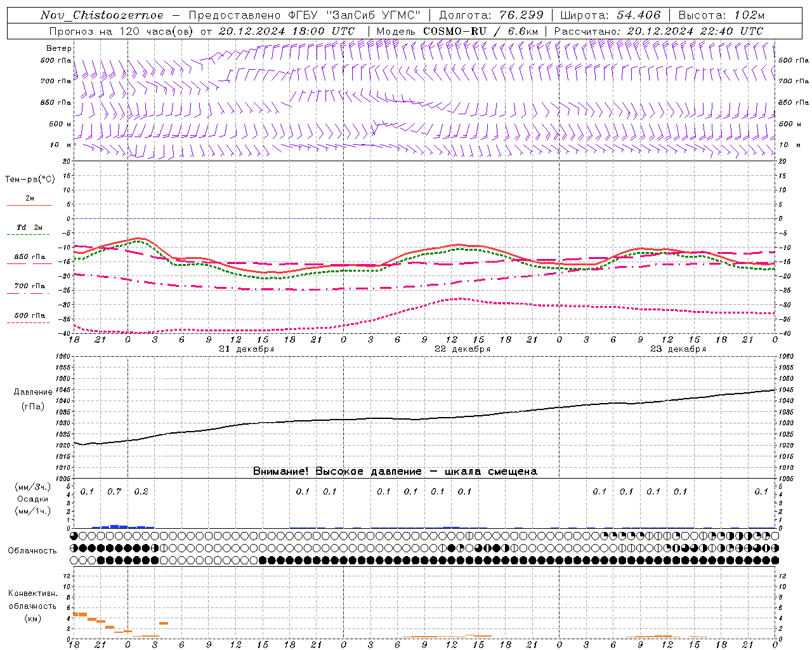Image resolution: width=812 pixels, height=650 pixels.
Task: Click the "Внимание! Высокое давление — шкала смещена" warning
Action: 395,472
